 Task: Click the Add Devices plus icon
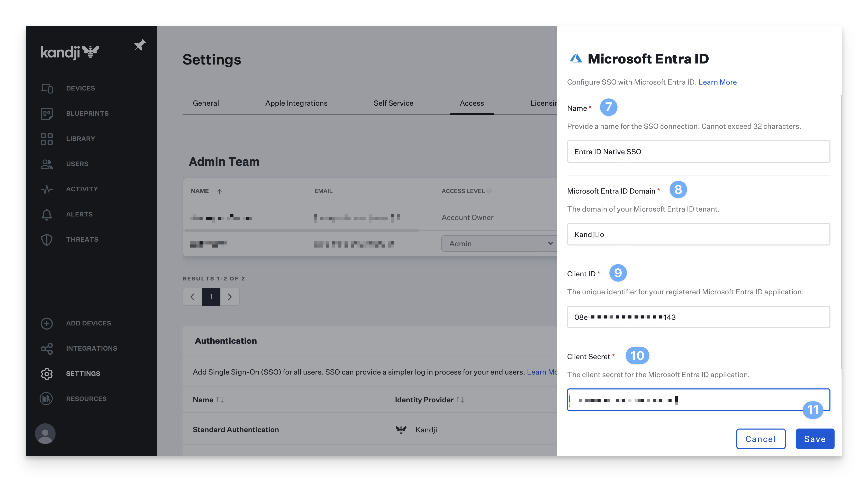pos(47,323)
